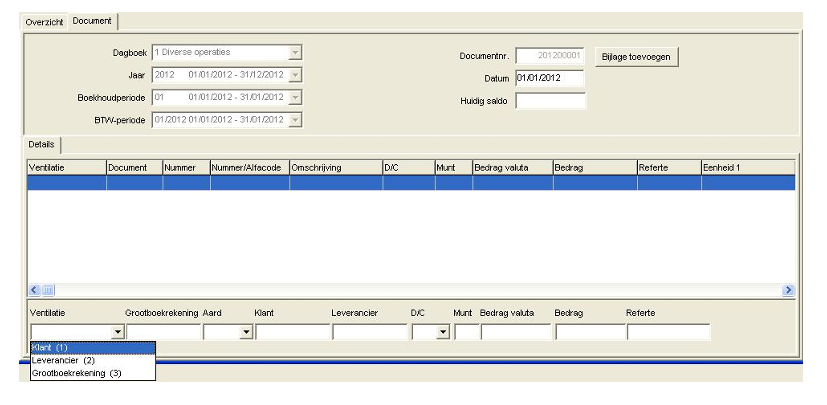The width and height of the screenshot is (827, 405).
Task: Switch to the Overzicht tab
Action: click(x=44, y=22)
